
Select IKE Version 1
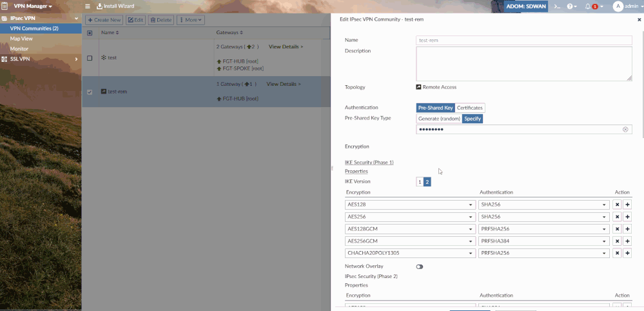click(420, 182)
